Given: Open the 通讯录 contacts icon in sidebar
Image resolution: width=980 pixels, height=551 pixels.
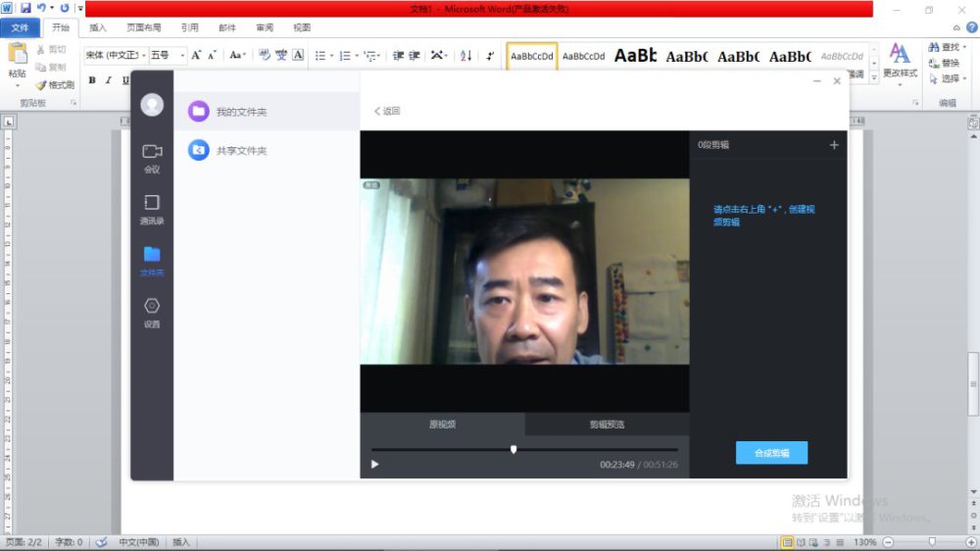Looking at the screenshot, I should (152, 203).
